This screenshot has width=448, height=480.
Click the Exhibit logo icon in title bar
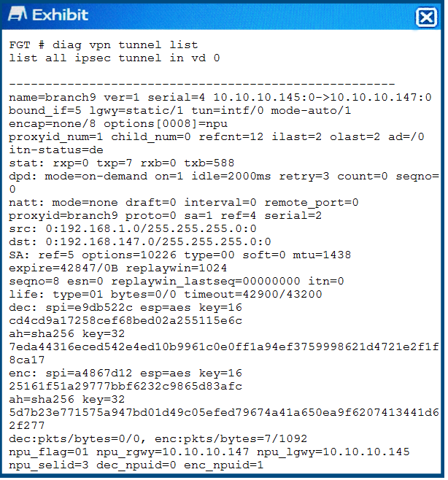coord(18,15)
